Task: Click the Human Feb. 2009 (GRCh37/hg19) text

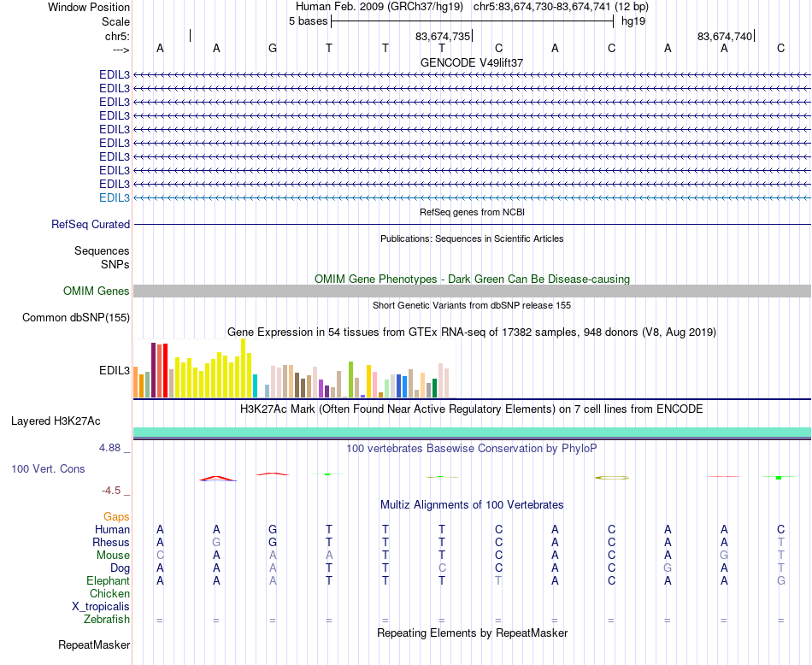Action: 379,7
